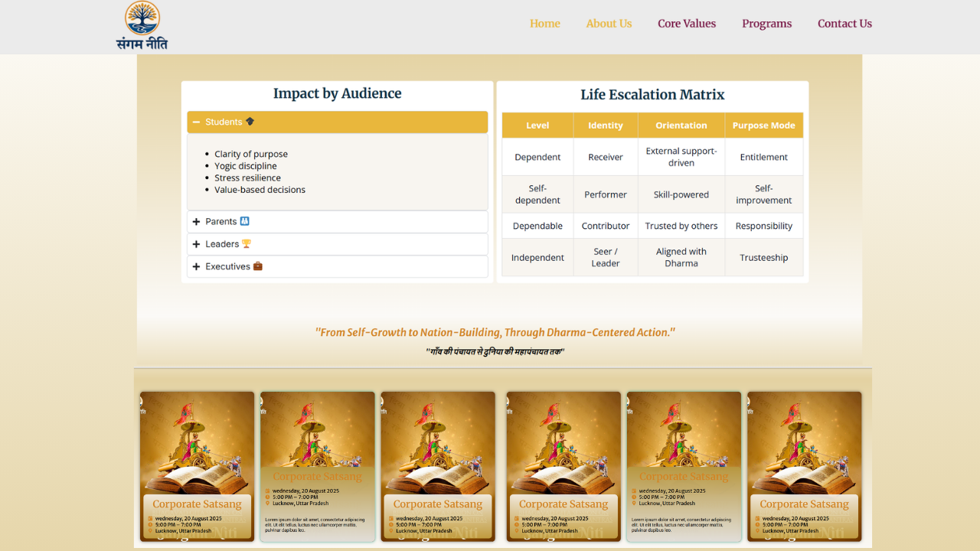
Task: Select the Identity column header
Action: (x=606, y=126)
